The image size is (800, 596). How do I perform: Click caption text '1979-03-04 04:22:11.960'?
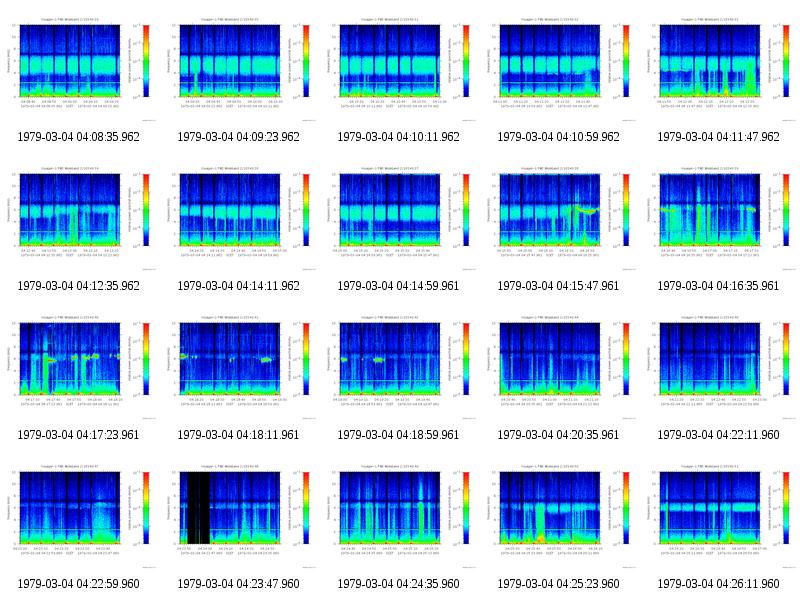point(718,435)
